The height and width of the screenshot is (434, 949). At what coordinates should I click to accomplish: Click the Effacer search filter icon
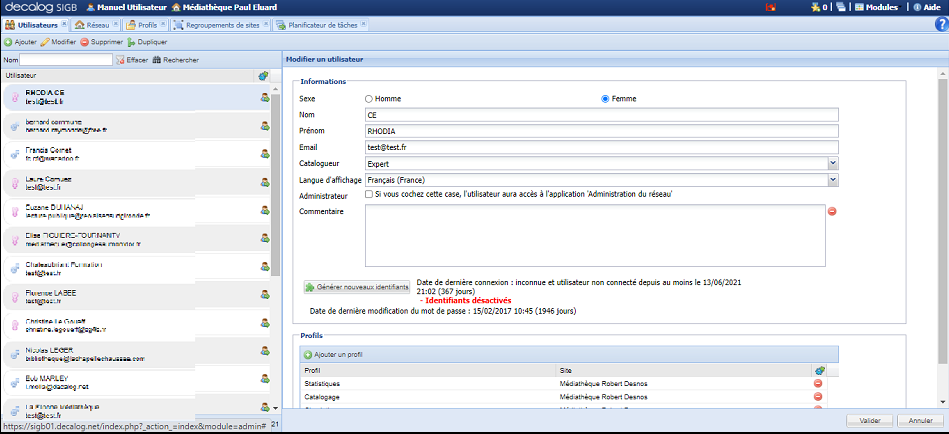pos(120,60)
